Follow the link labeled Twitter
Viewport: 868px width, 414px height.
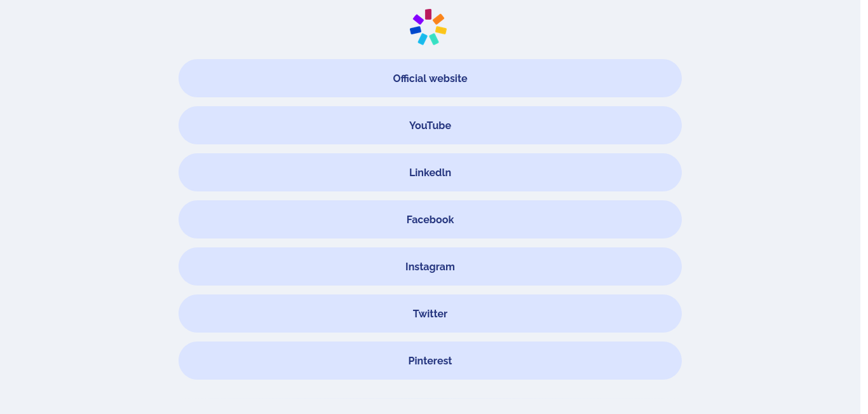pyautogui.click(x=430, y=314)
